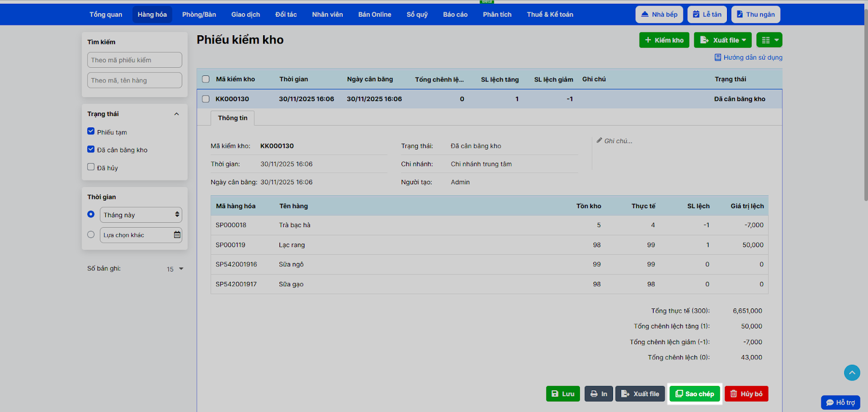This screenshot has width=868, height=412.
Task: Go to the Hàng hóa menu
Action: [152, 15]
